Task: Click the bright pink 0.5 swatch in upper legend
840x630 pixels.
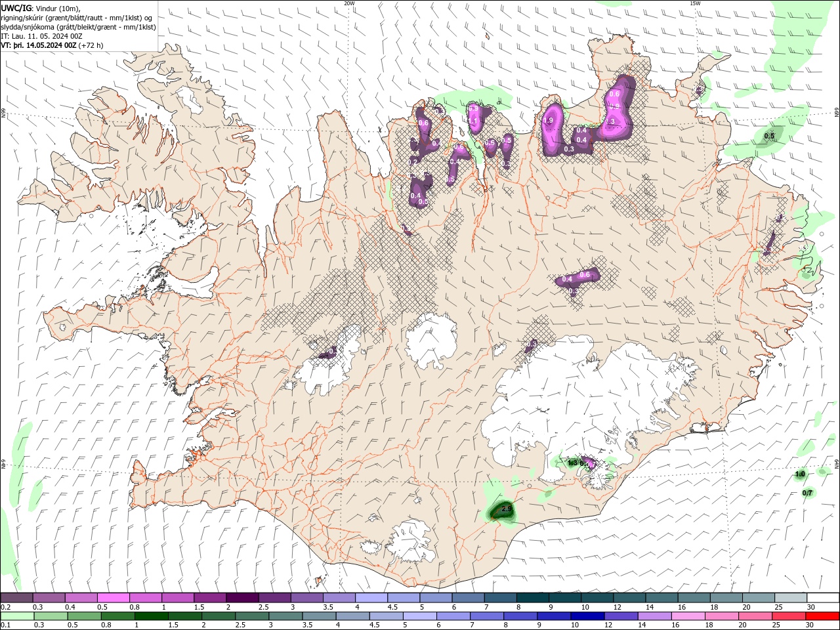Action: (113, 598)
